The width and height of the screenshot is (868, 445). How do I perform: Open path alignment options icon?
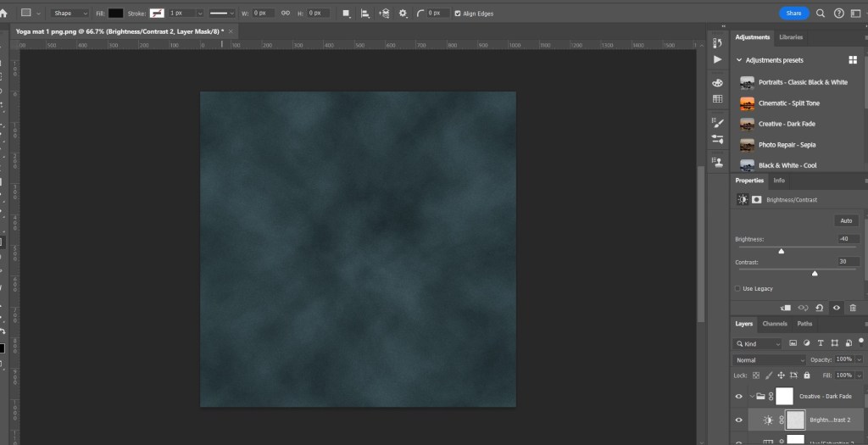click(x=364, y=14)
